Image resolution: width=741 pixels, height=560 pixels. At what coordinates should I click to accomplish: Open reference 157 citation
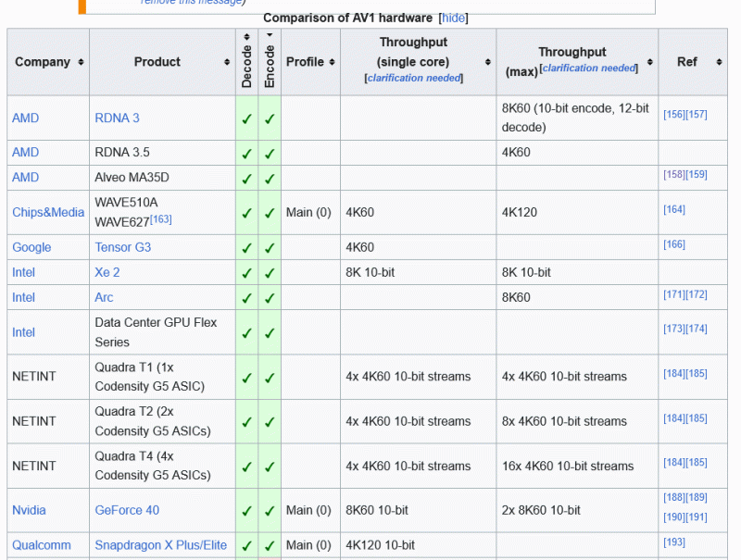[697, 115]
